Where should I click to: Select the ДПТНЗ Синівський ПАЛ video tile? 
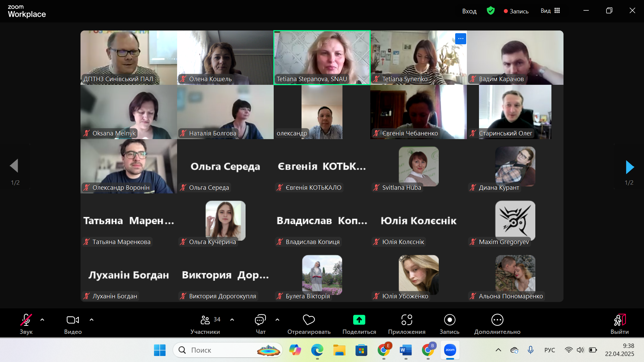(129, 58)
